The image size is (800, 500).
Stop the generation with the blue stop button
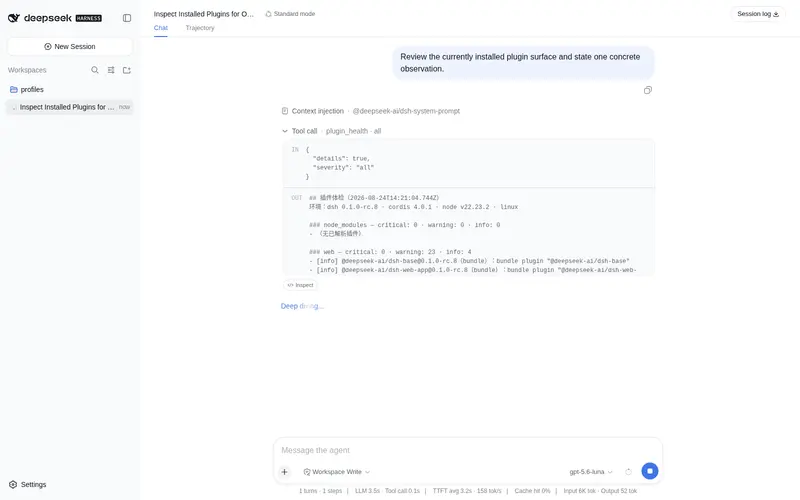pyautogui.click(x=649, y=471)
